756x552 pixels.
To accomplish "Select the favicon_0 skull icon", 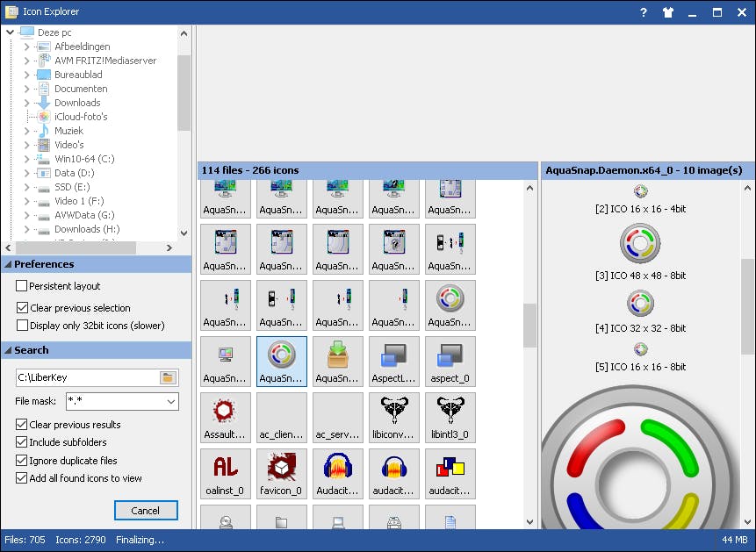I will coord(281,467).
